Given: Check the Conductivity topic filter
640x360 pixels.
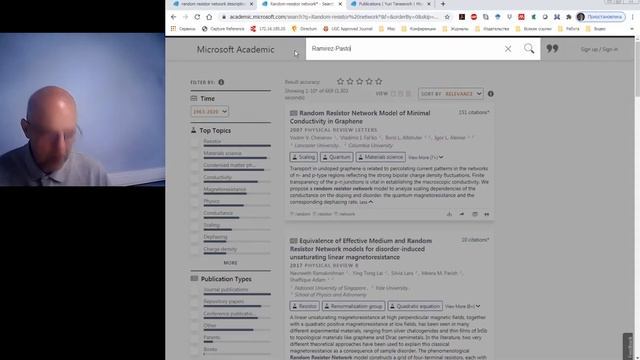Looking at the screenshot, I should click(x=195, y=178).
